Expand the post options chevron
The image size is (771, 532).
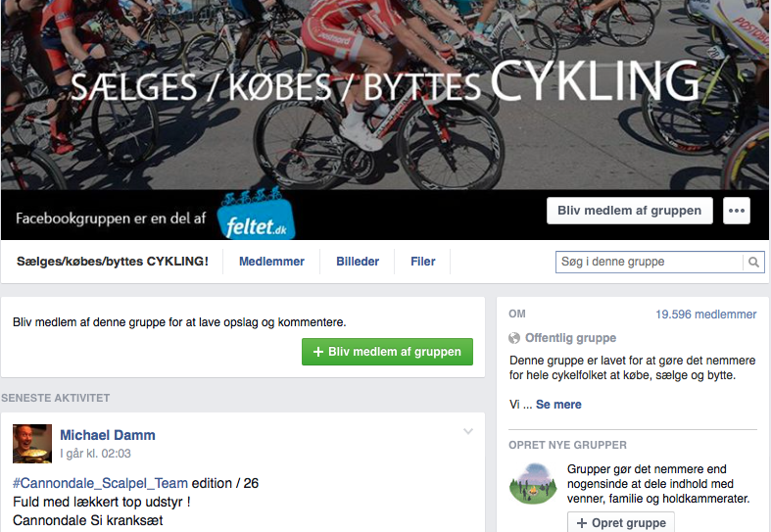pyautogui.click(x=468, y=431)
